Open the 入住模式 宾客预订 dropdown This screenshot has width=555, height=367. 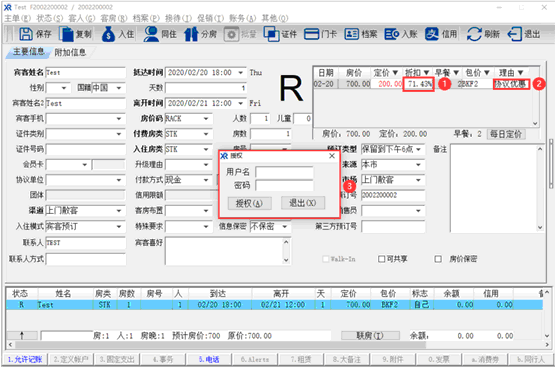119,226
